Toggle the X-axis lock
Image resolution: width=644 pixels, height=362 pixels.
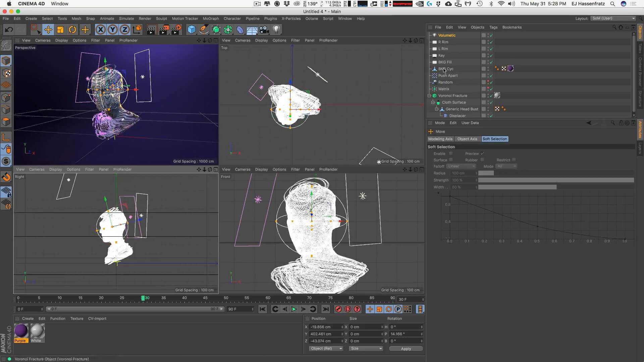pos(100,30)
